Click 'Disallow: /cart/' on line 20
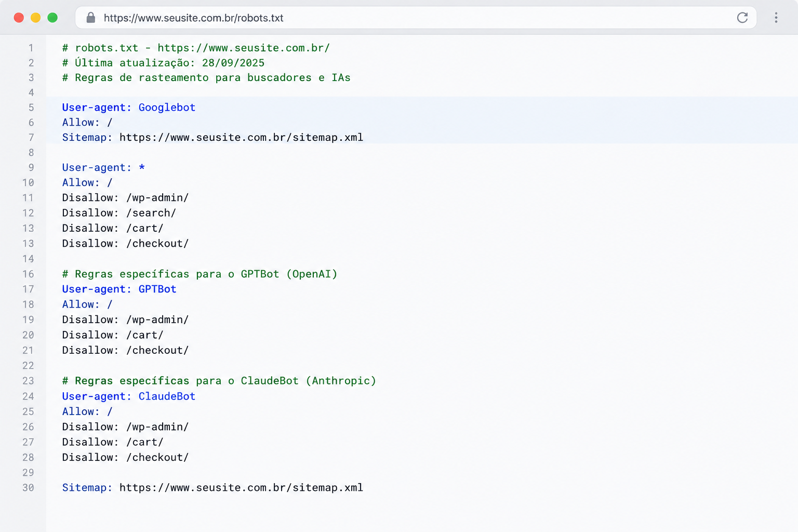This screenshot has height=532, width=798. coord(113,335)
